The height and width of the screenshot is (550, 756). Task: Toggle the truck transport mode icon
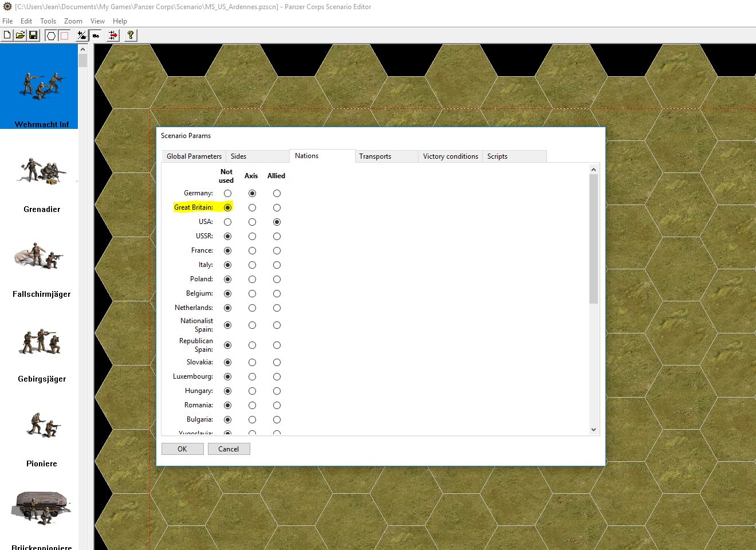[x=95, y=36]
